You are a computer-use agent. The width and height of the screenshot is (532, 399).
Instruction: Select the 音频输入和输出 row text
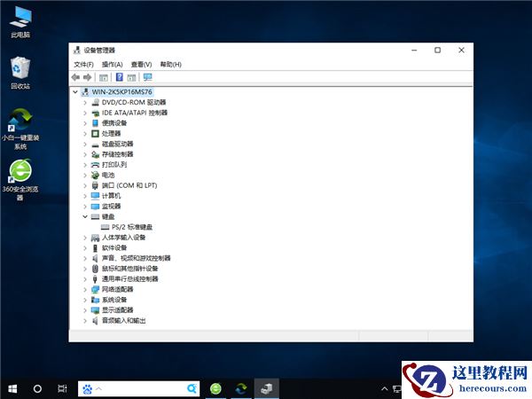[x=124, y=321]
